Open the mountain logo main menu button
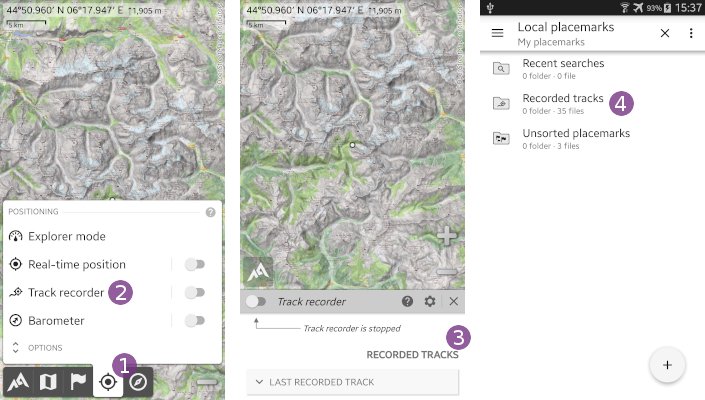705x400 pixels. (x=18, y=382)
